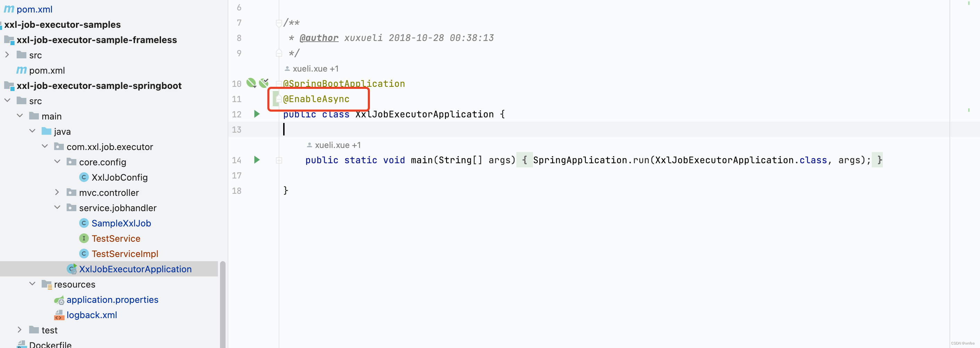Image resolution: width=980 pixels, height=348 pixels.
Task: Click the @author tag in the Javadoc
Action: [319, 38]
